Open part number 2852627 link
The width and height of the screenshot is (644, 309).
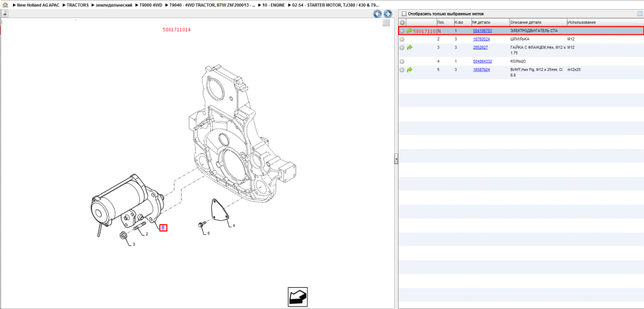(480, 48)
